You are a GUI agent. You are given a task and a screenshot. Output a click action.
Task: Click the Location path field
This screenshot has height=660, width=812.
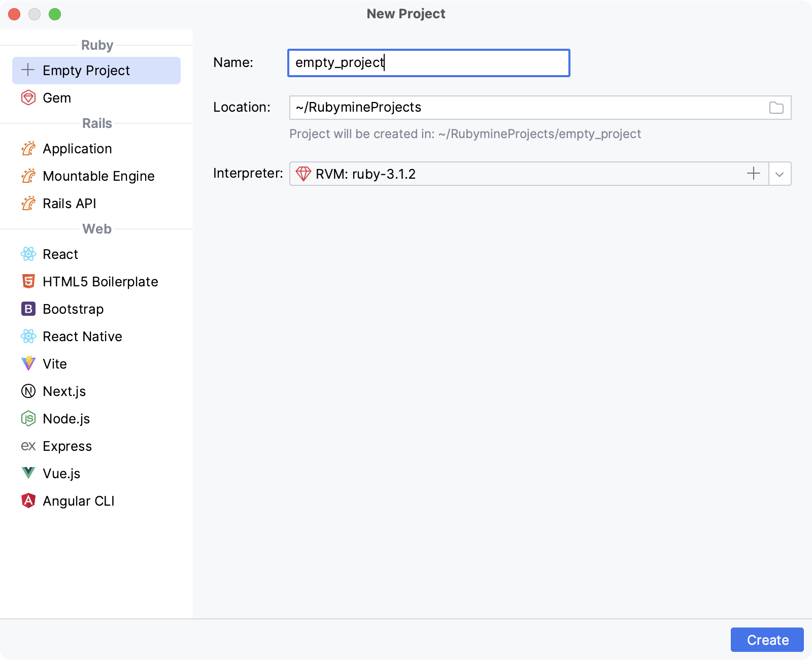pyautogui.click(x=507, y=107)
